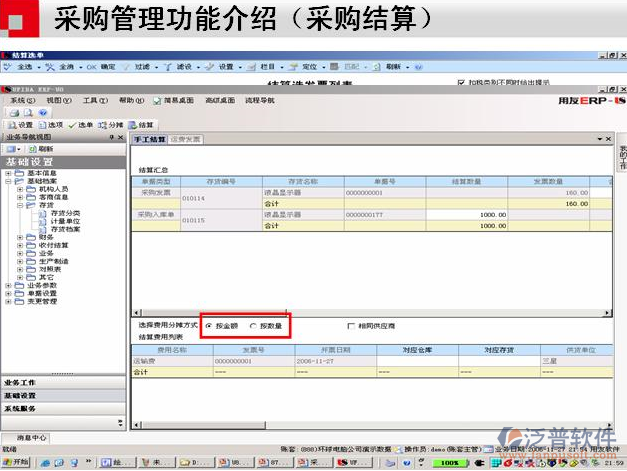Click the 选单 toolbar icon
Image resolution: width=627 pixels, height=471 pixels.
[x=73, y=124]
